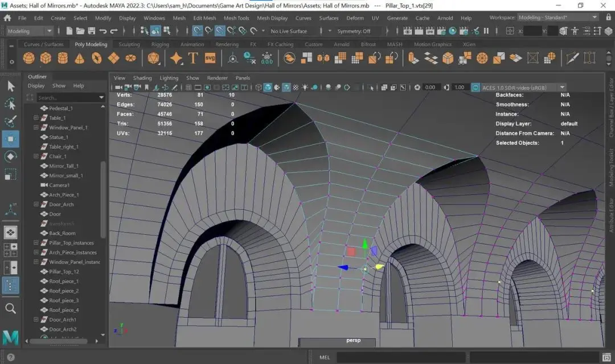Open the viewport Lighting menu
This screenshot has height=364, width=615.
point(169,78)
